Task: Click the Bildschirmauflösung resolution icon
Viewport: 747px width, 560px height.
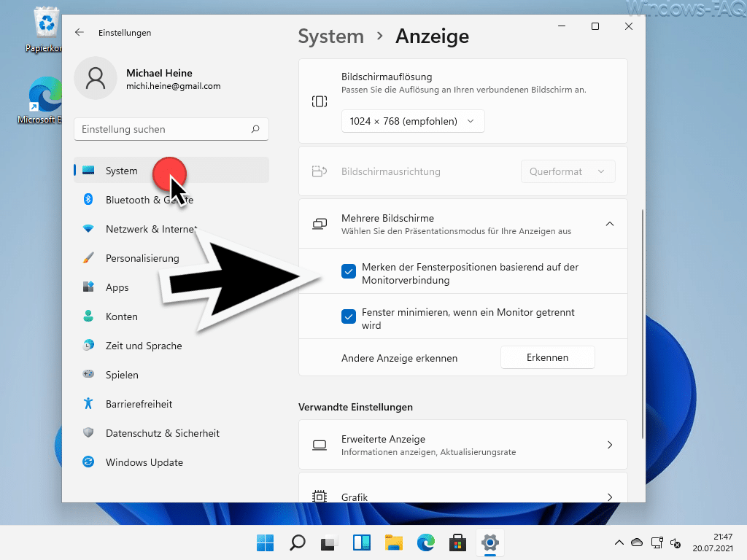Action: (320, 101)
